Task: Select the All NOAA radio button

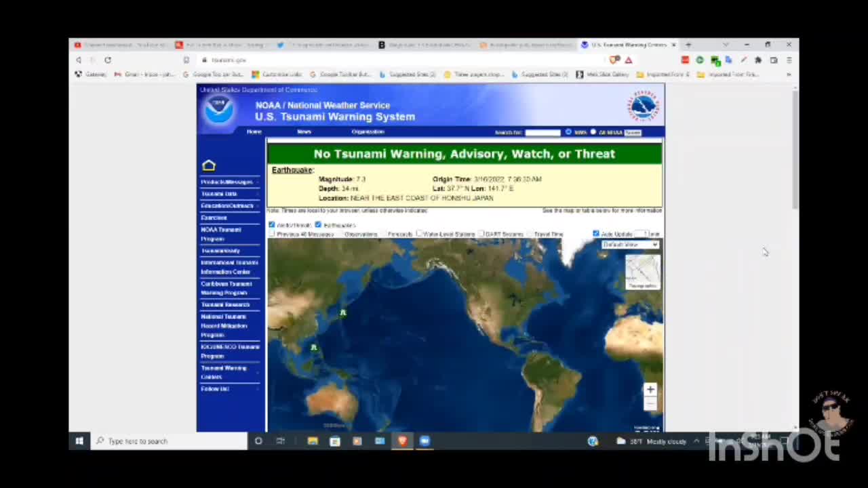Action: [x=593, y=132]
